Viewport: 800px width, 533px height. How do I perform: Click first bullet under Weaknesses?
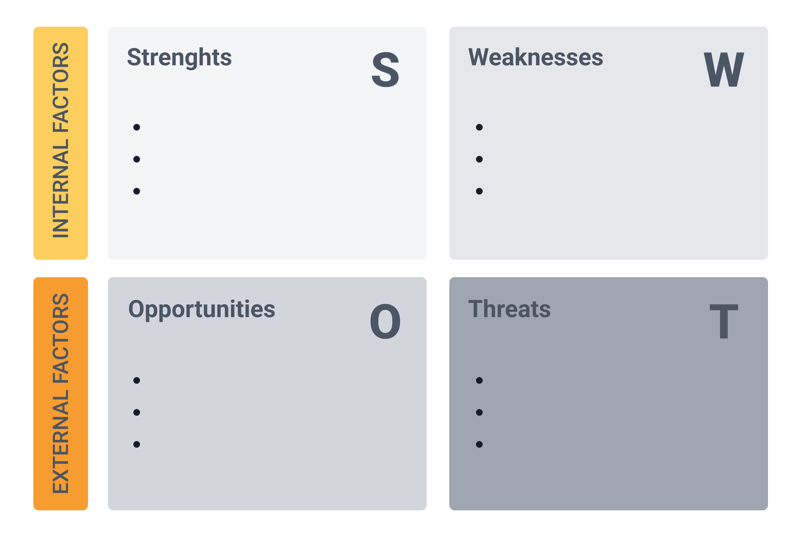[x=479, y=127]
